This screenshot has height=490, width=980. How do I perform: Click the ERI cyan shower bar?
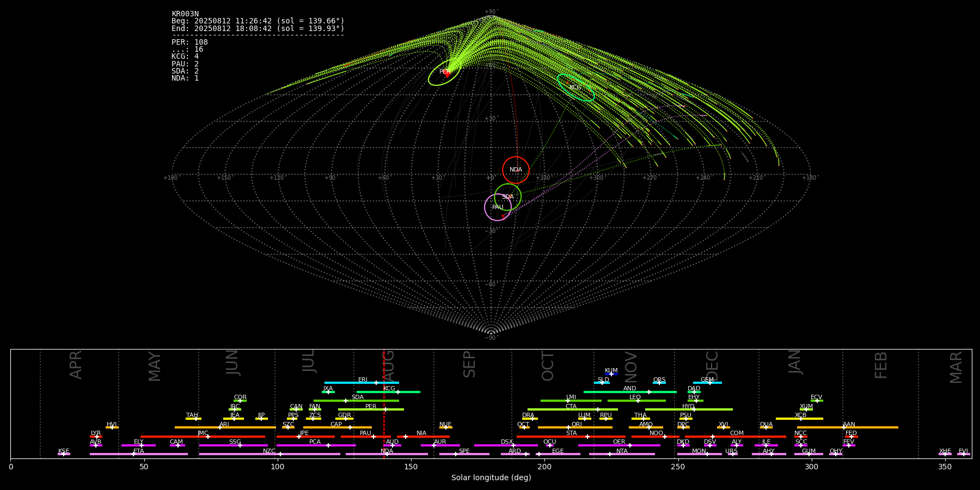pos(362,383)
